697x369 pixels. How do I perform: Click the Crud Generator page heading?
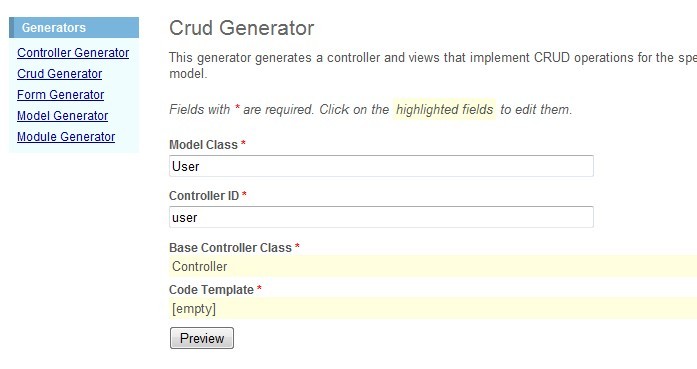(x=241, y=28)
